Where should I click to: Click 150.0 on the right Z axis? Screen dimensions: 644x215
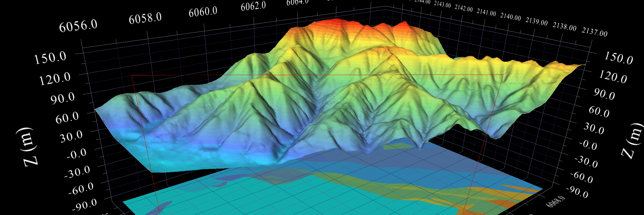619,58
